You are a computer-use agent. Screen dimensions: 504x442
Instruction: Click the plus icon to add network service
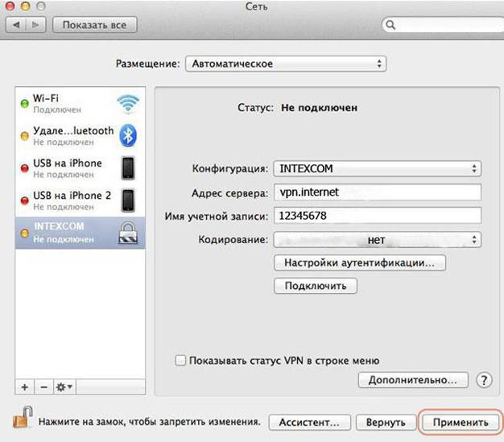24,387
